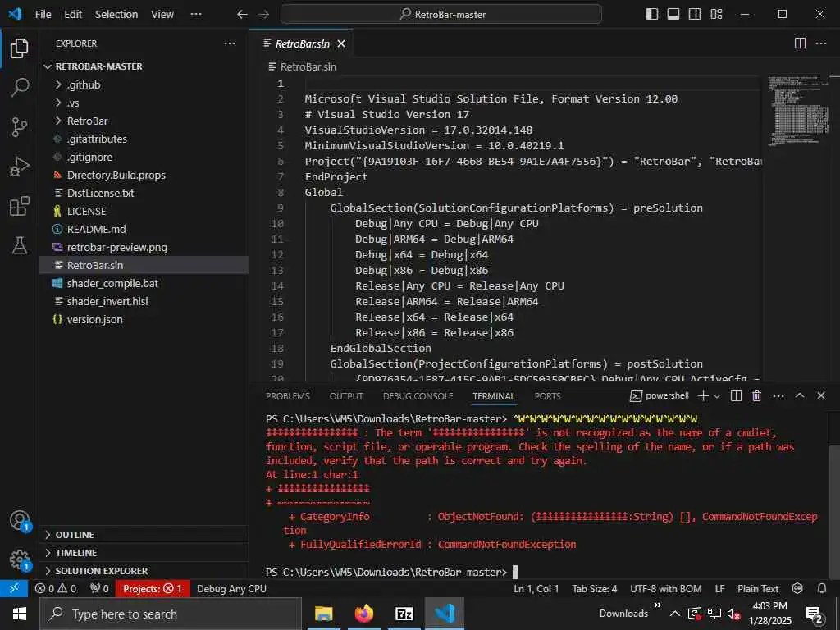This screenshot has width=840, height=630.
Task: Change encoding UTF-8 with BOM
Action: coord(665,589)
